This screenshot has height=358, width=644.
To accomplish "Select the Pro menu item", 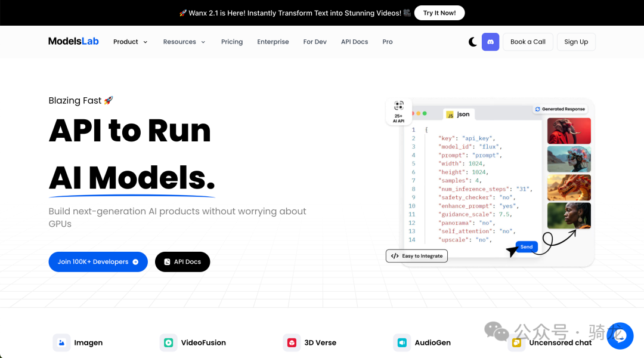I will click(x=388, y=42).
